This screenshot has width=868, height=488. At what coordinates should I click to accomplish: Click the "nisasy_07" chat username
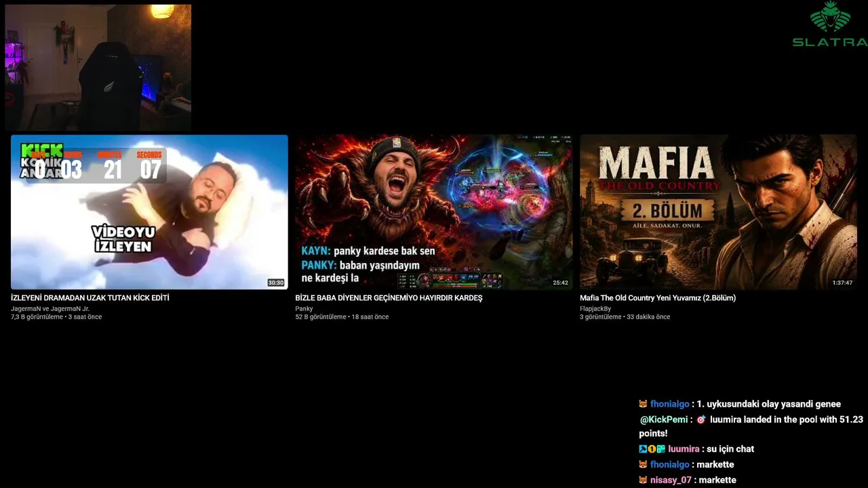(671, 480)
